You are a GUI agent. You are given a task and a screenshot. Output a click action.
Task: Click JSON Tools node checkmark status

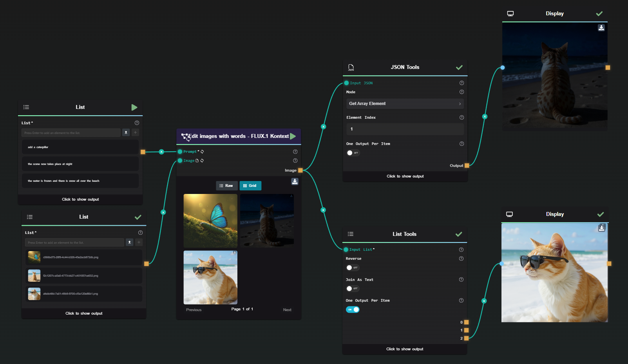tap(459, 67)
